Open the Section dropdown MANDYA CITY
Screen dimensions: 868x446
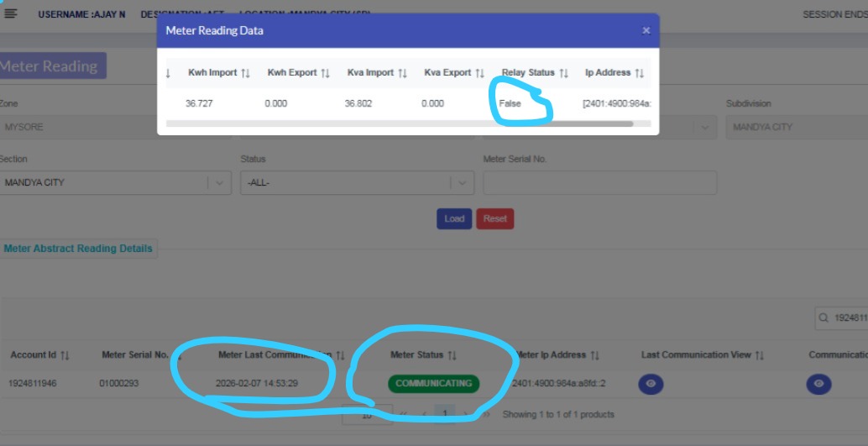(x=116, y=182)
